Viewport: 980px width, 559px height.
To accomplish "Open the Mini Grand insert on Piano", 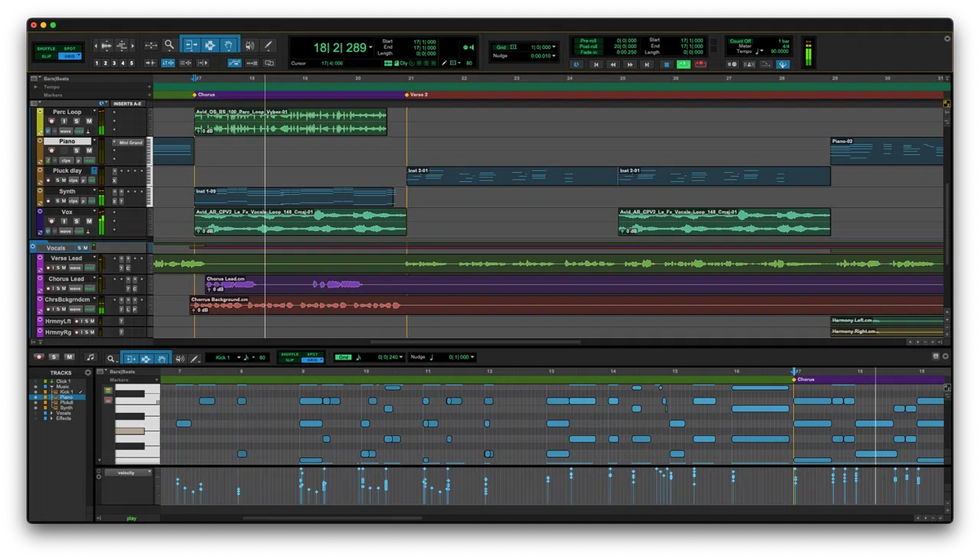I will click(130, 143).
